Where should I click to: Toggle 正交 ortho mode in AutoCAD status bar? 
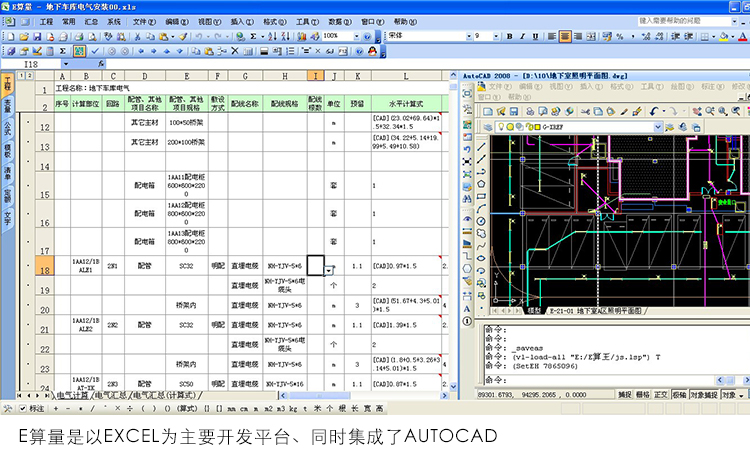661,395
